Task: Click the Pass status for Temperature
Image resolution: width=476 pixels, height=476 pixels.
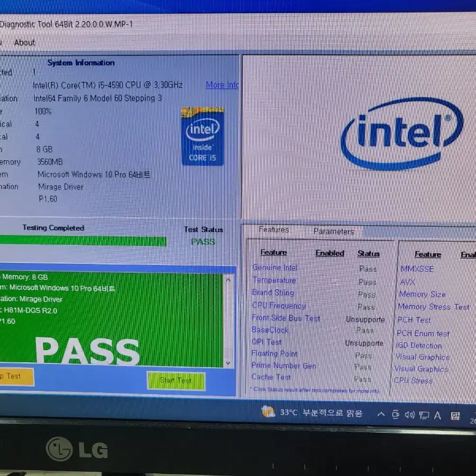Action: [x=368, y=282]
